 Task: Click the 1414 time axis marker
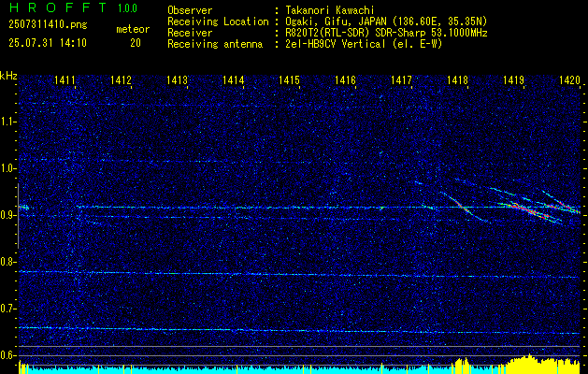click(234, 79)
